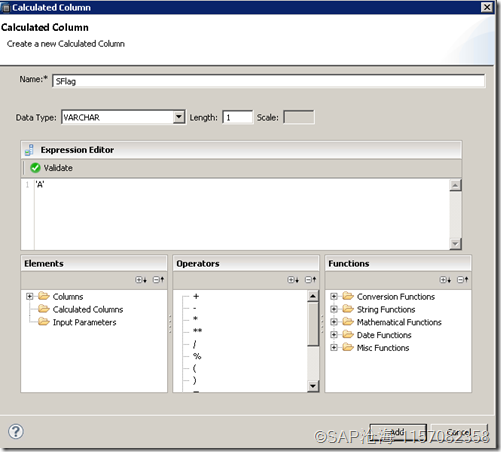Click the Operators list scrollbar thumb
Viewport: 501px width, 452px height.
[x=313, y=324]
